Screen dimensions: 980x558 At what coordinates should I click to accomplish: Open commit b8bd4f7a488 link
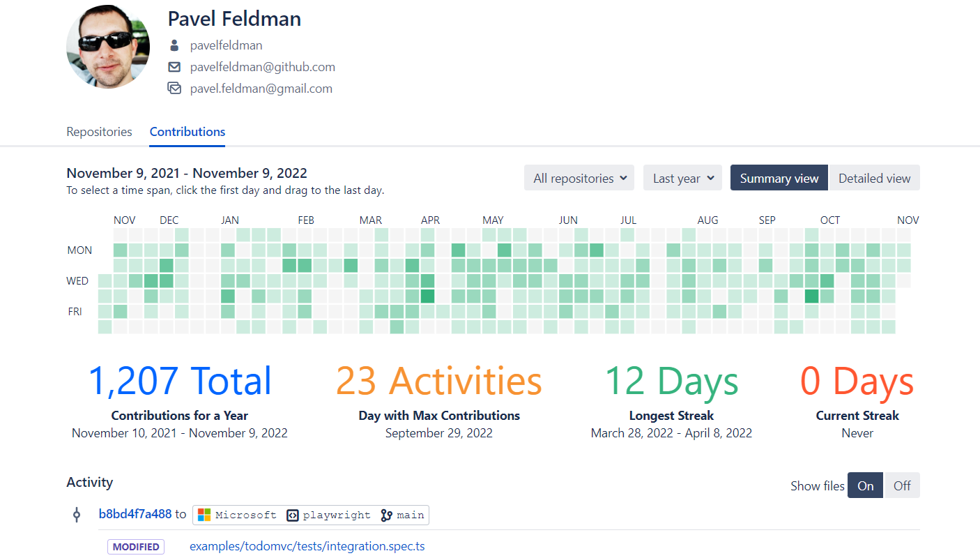pyautogui.click(x=135, y=514)
